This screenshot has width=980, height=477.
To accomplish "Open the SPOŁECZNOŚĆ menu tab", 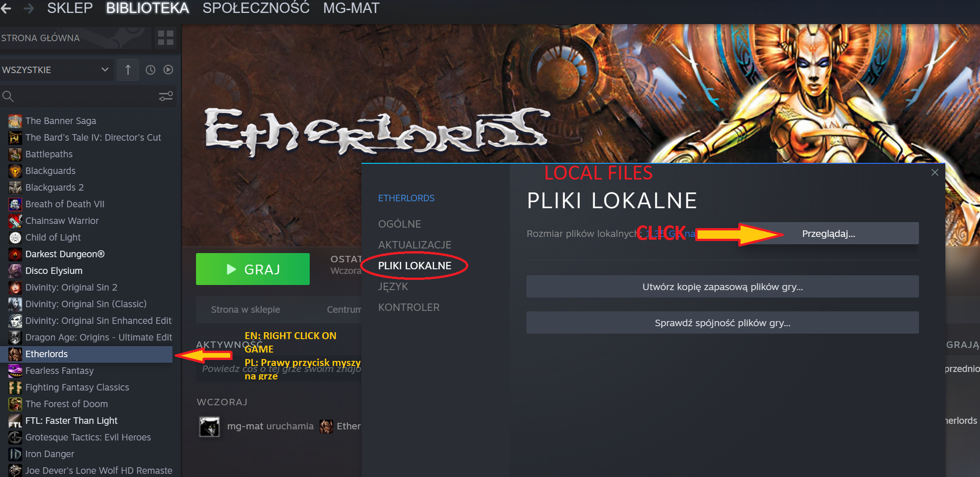I will pyautogui.click(x=256, y=8).
